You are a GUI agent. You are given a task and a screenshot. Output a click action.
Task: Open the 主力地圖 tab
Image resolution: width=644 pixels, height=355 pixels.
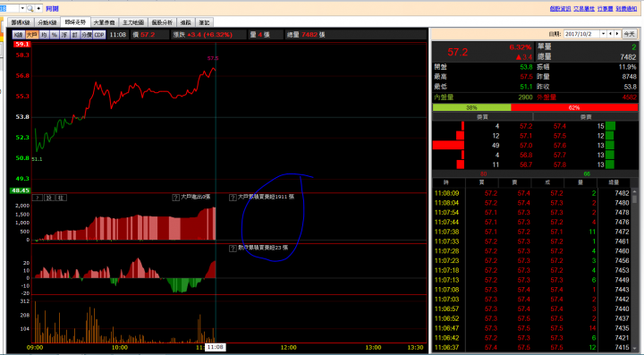(133, 22)
